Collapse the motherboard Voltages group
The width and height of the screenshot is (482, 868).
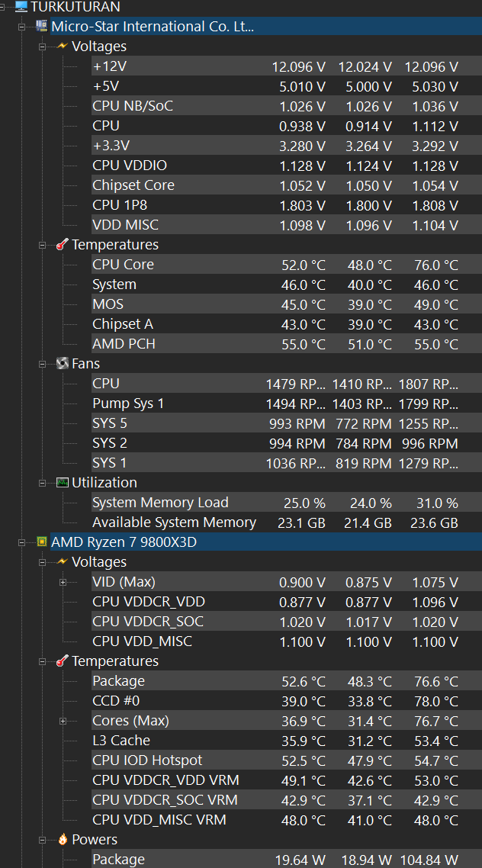click(x=42, y=47)
